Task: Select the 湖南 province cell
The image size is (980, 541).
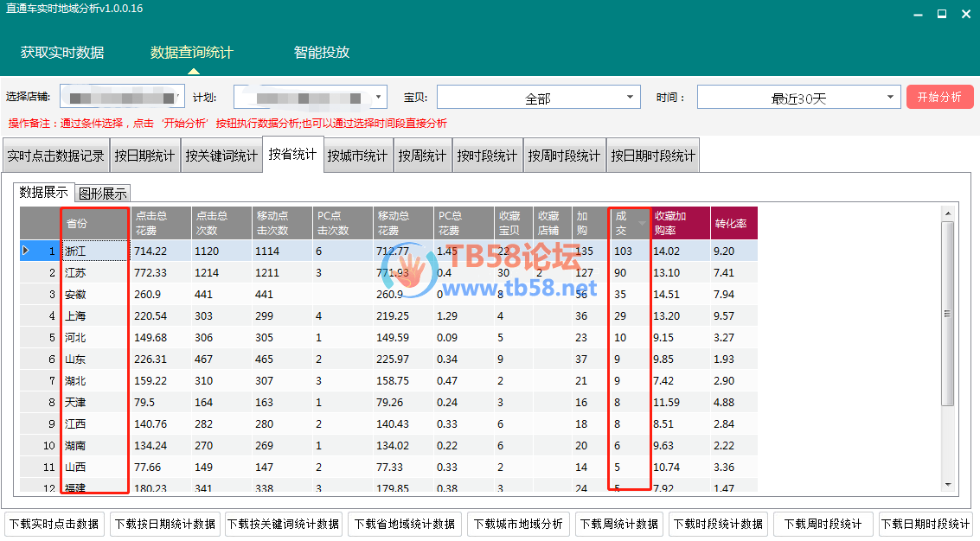Action: point(95,445)
